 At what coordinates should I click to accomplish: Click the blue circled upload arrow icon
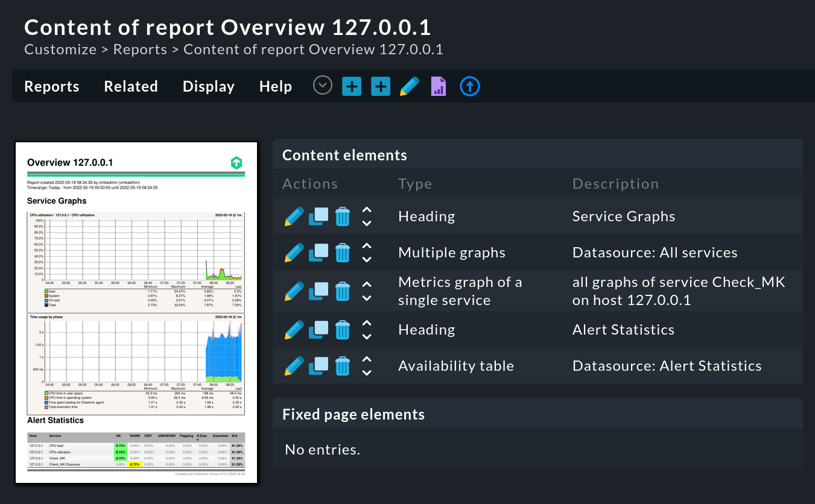469,86
